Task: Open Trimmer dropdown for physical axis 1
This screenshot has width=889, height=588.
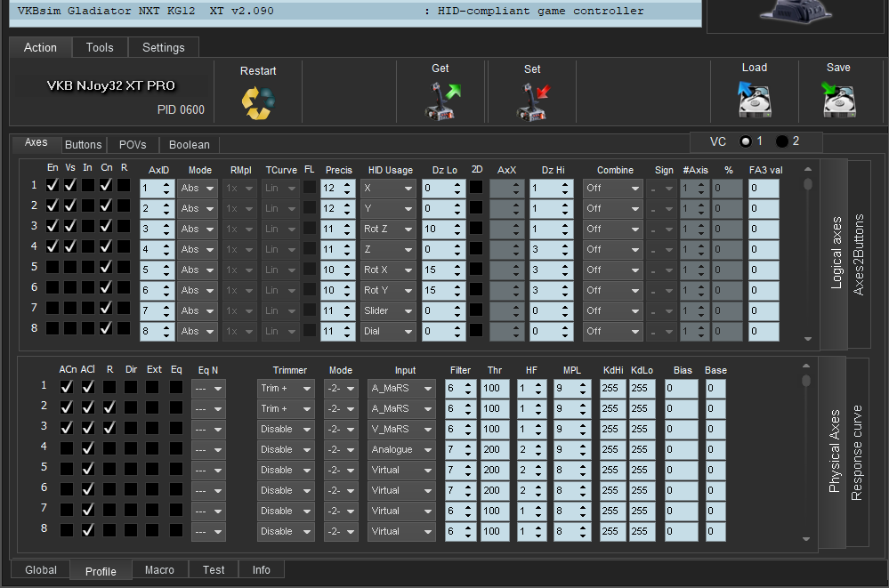Action: click(x=286, y=389)
